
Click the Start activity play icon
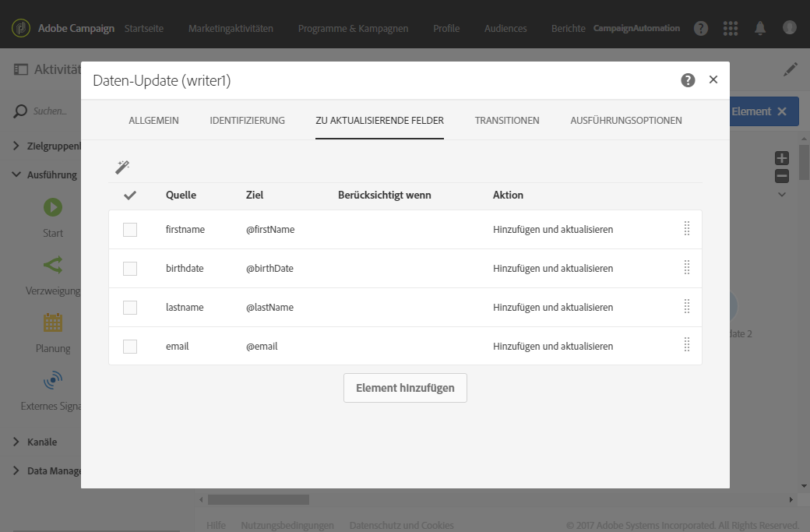tap(53, 207)
